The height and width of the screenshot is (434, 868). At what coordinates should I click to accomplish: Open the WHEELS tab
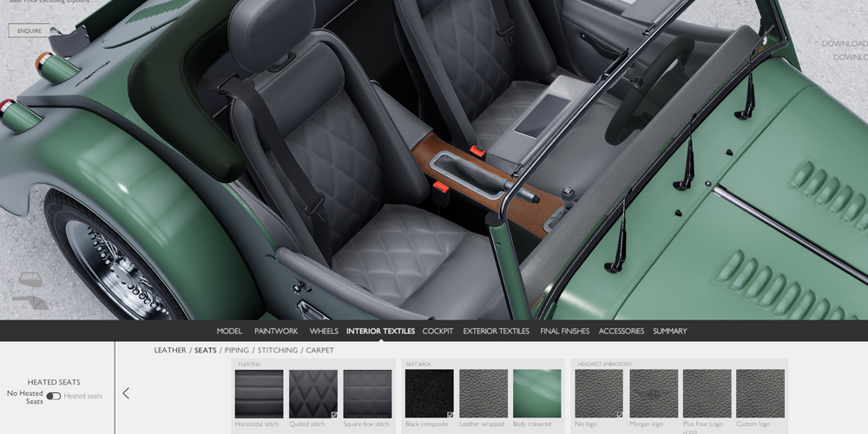(x=324, y=331)
